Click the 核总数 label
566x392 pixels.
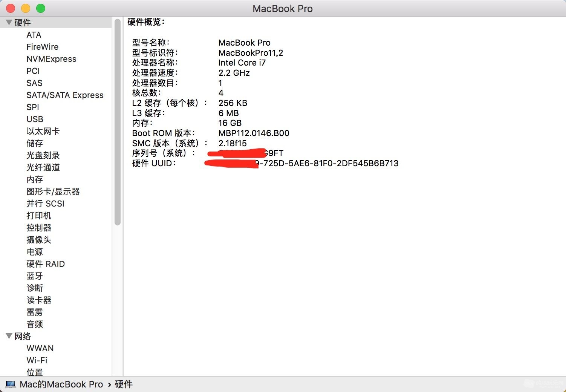point(147,93)
